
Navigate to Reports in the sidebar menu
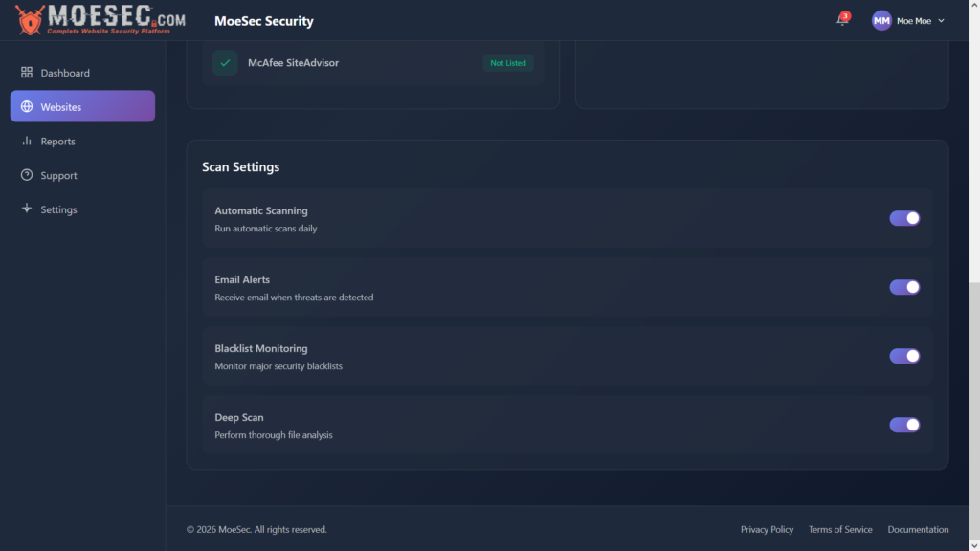(59, 141)
